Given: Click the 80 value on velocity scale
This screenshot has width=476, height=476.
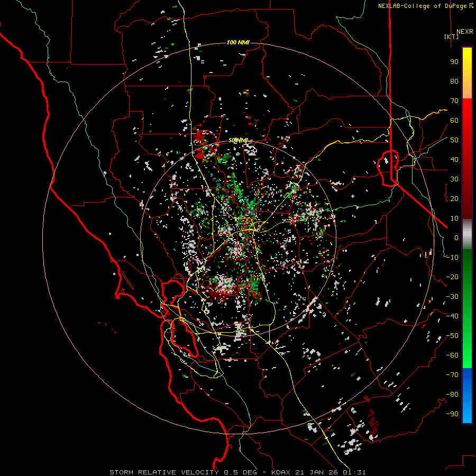Looking at the screenshot, I should [454, 81].
